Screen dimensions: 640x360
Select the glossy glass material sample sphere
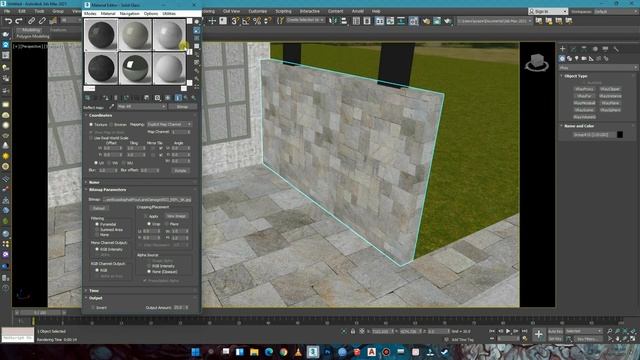coord(135,68)
